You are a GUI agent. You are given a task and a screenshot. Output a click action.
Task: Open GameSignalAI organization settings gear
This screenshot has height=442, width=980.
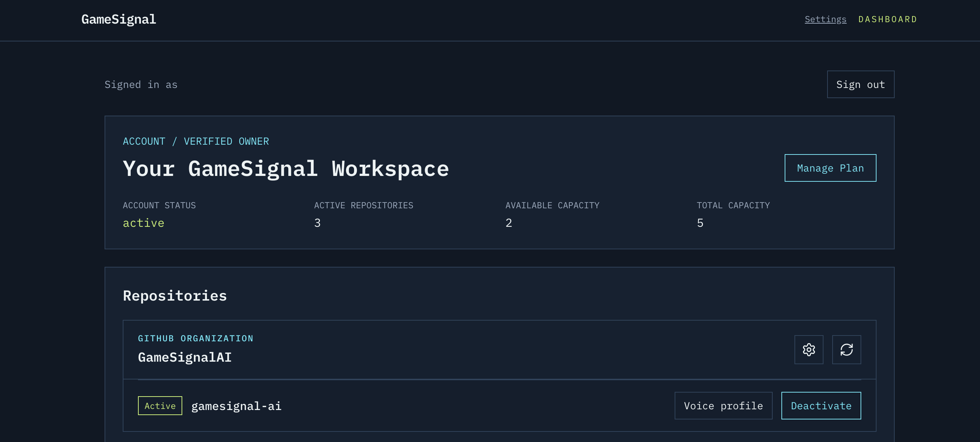pyautogui.click(x=808, y=349)
